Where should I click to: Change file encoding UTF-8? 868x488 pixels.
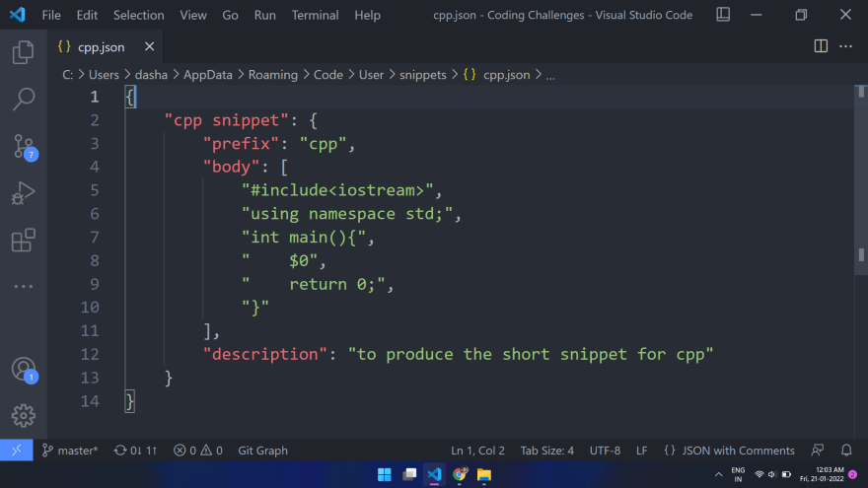(605, 451)
